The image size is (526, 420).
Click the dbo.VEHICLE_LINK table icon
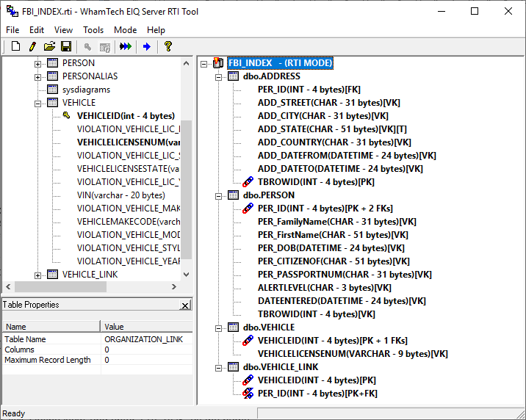[x=233, y=366]
